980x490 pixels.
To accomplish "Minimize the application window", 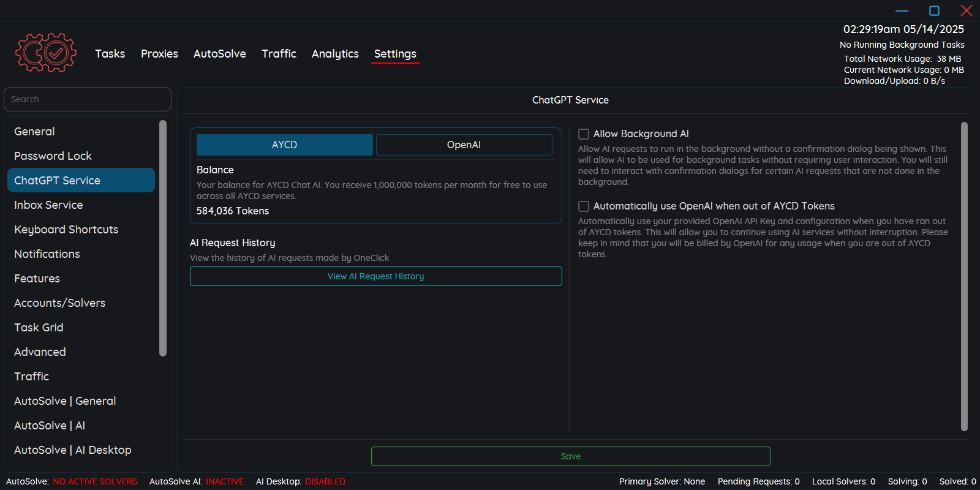I will pos(902,10).
